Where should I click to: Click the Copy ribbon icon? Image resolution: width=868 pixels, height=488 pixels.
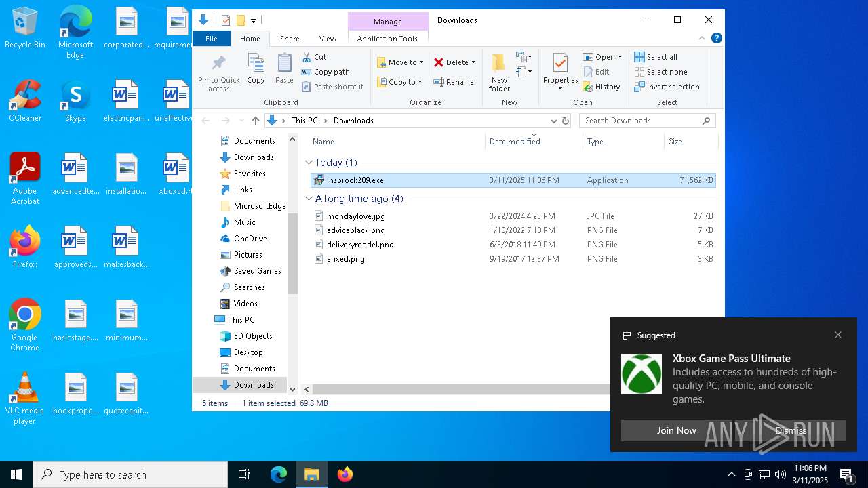click(x=256, y=68)
